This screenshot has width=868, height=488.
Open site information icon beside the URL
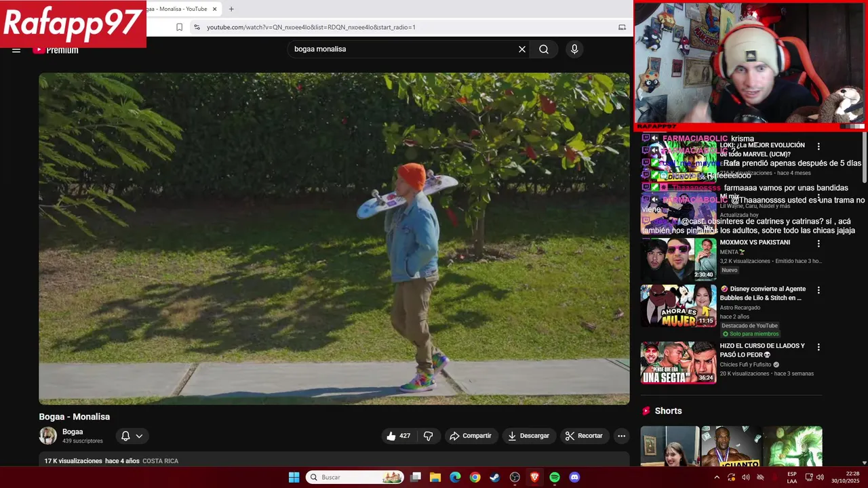[x=197, y=27]
